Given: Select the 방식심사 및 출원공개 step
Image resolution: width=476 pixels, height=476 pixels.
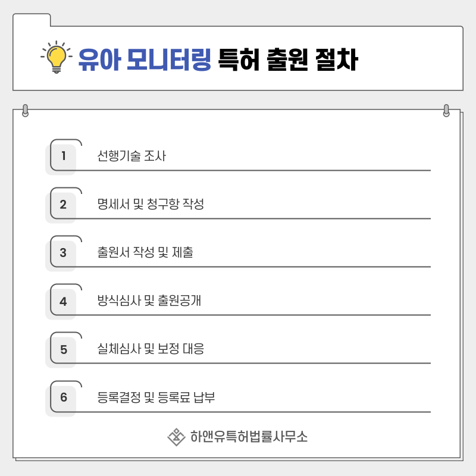Looking at the screenshot, I should [149, 301].
